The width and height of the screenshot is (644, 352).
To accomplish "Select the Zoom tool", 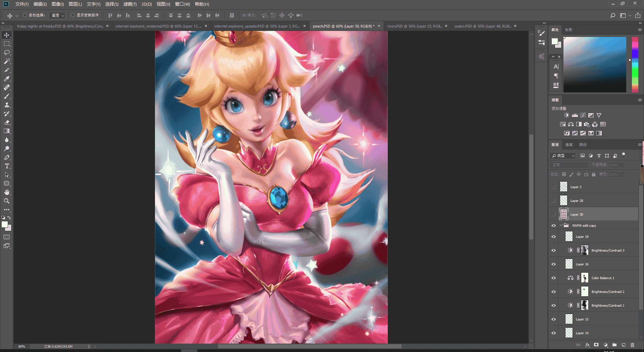I will coord(7,201).
